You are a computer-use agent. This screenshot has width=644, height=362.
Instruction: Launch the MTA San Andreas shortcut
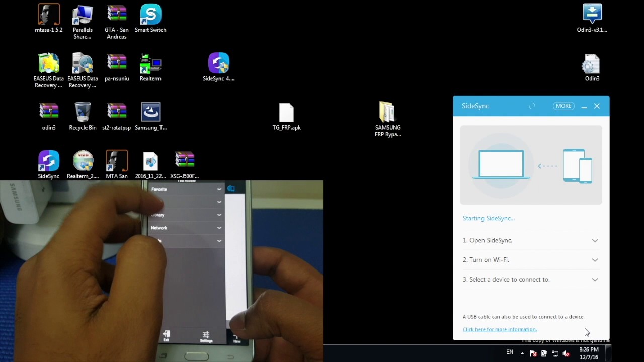(x=117, y=165)
